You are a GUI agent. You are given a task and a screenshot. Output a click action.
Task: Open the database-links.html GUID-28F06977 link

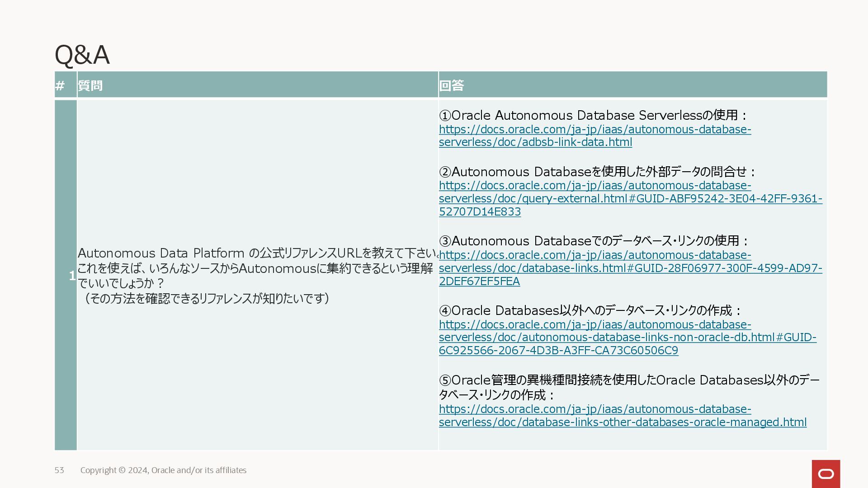(631, 268)
